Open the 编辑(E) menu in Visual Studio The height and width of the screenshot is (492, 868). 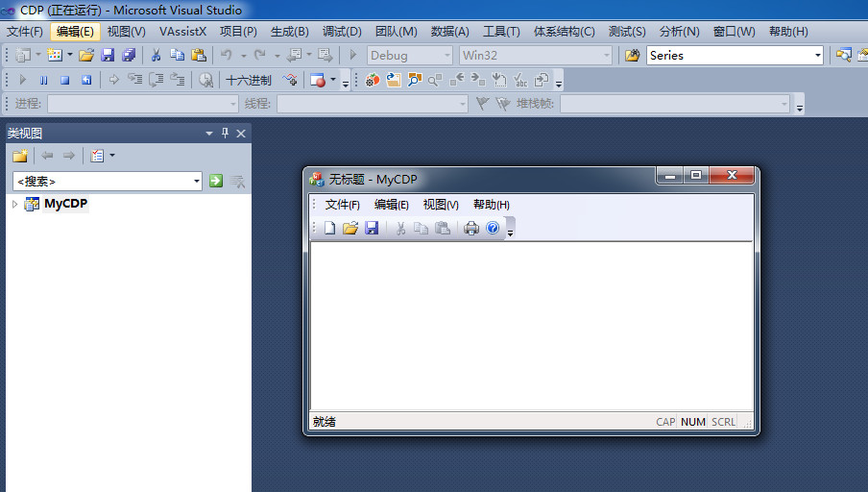point(75,32)
